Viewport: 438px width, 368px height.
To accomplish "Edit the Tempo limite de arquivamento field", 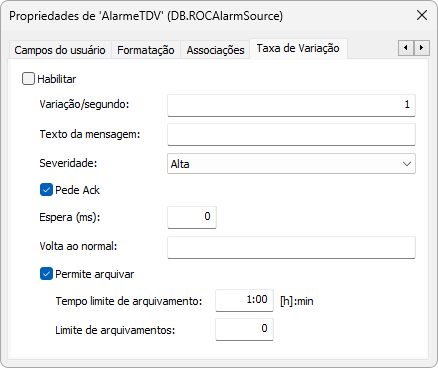I will [x=244, y=300].
